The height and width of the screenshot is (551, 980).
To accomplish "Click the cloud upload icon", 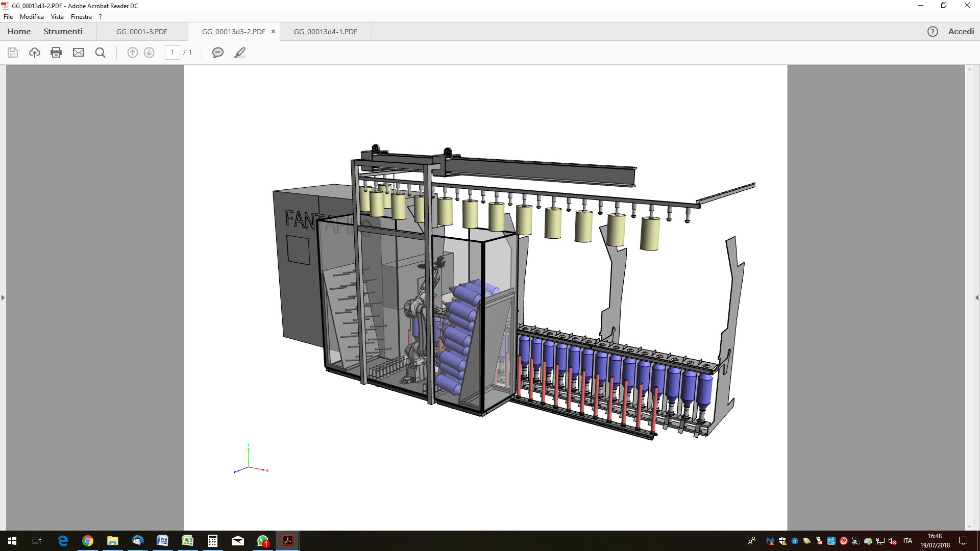I will pyautogui.click(x=35, y=53).
